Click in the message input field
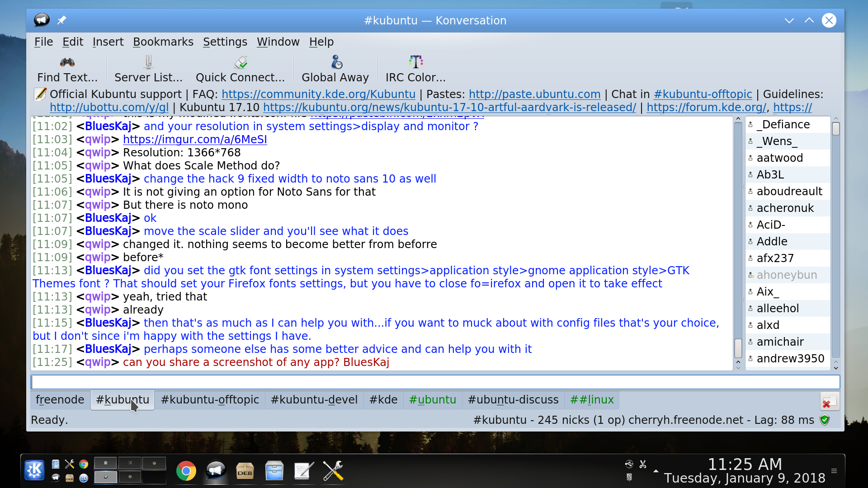The image size is (868, 488). 435,382
